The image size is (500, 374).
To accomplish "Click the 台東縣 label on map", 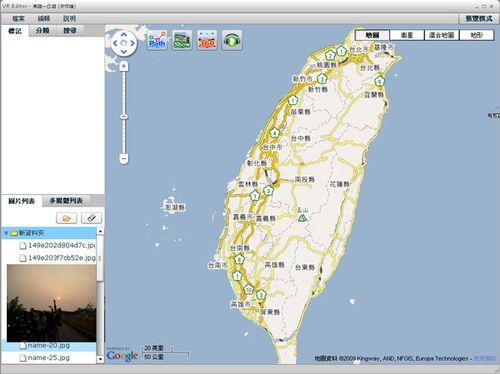I will (x=305, y=267).
